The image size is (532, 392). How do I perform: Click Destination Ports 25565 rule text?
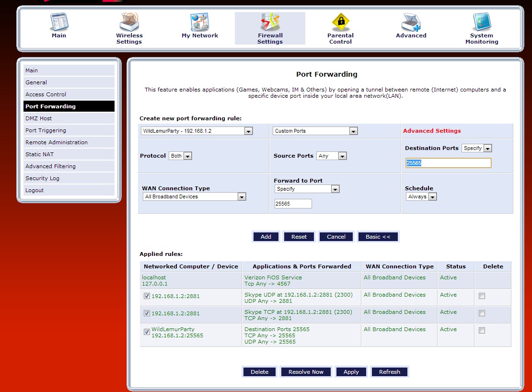[277, 329]
